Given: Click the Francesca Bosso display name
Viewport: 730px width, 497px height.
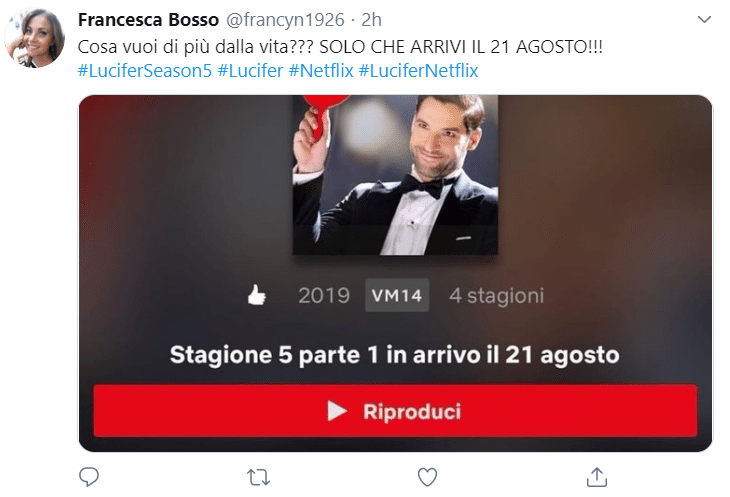Looking at the screenshot, I should [x=148, y=20].
